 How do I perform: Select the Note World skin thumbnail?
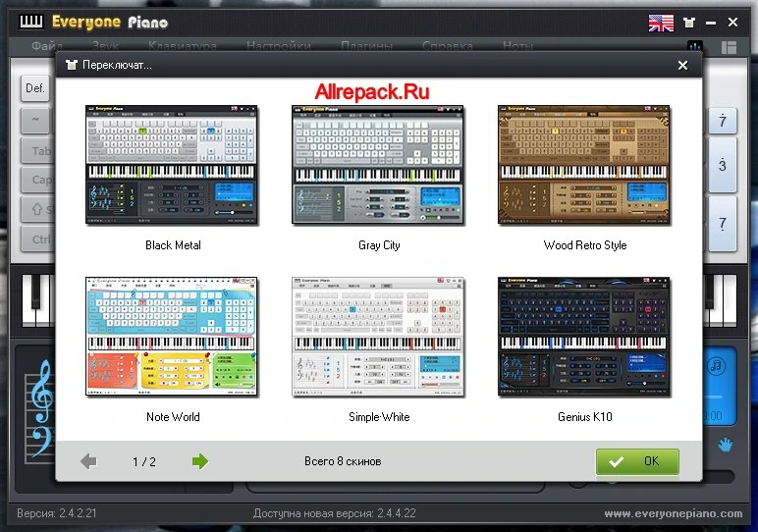pyautogui.click(x=172, y=337)
